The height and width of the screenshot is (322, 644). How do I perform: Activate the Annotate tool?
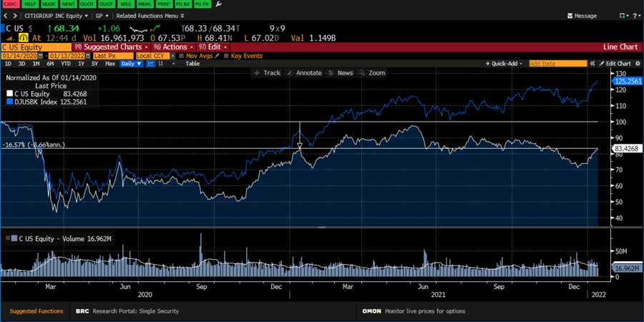(x=304, y=73)
